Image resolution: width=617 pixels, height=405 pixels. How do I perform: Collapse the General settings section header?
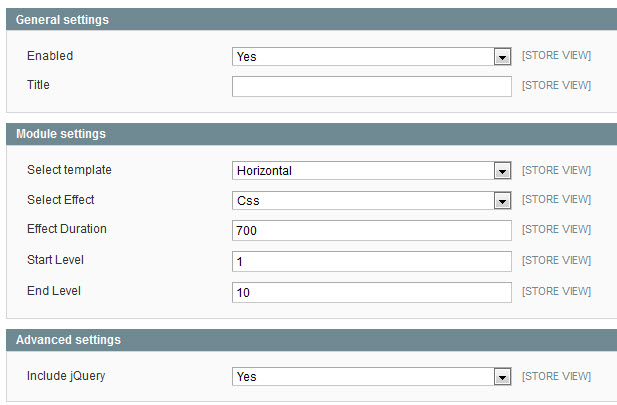pos(312,20)
